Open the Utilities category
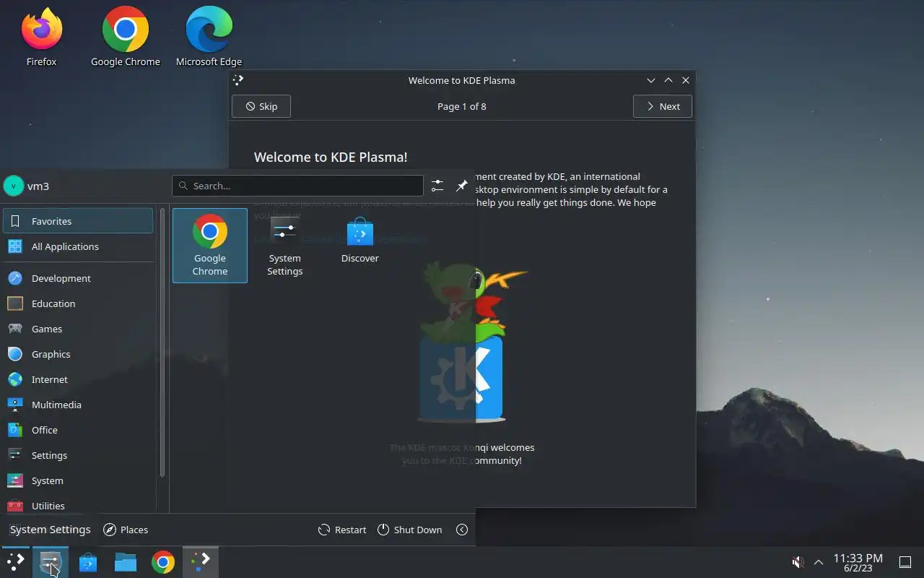The height and width of the screenshot is (578, 924). pyautogui.click(x=78, y=504)
